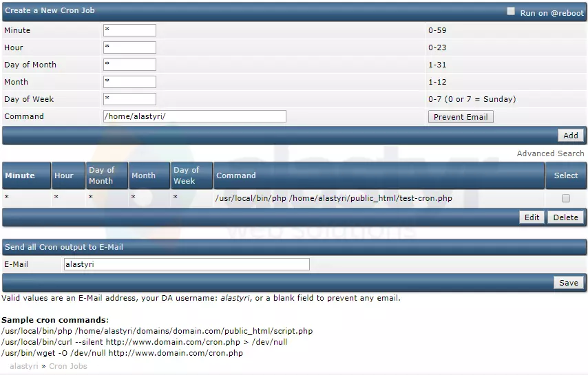
Task: Click the 0-59 range hint
Action: (437, 30)
